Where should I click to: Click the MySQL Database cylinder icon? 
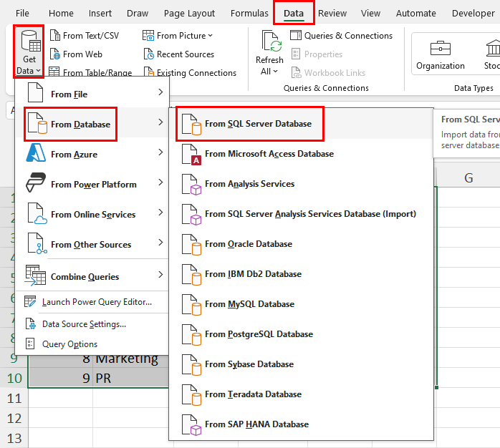pyautogui.click(x=191, y=305)
